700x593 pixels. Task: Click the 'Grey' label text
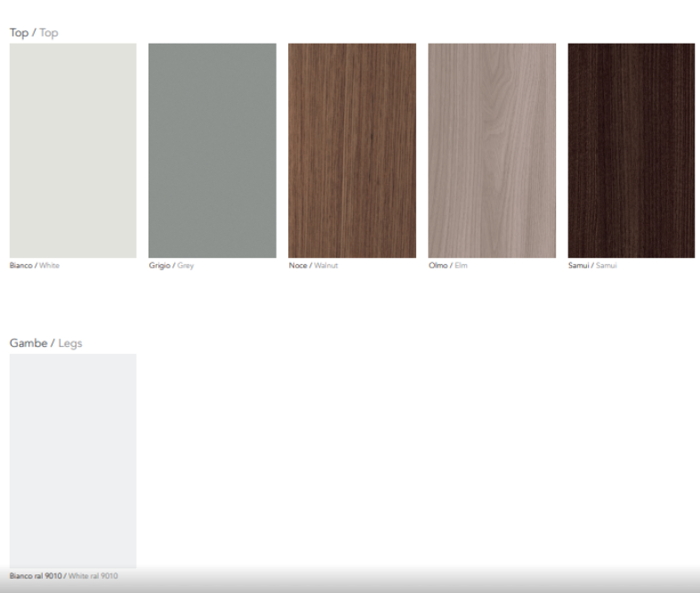[x=186, y=266]
